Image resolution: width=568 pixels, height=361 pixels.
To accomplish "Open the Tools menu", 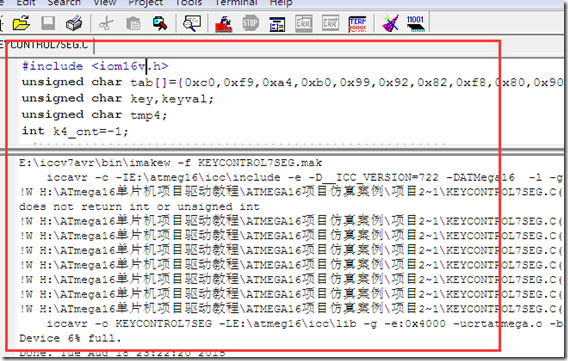I will [x=189, y=3].
